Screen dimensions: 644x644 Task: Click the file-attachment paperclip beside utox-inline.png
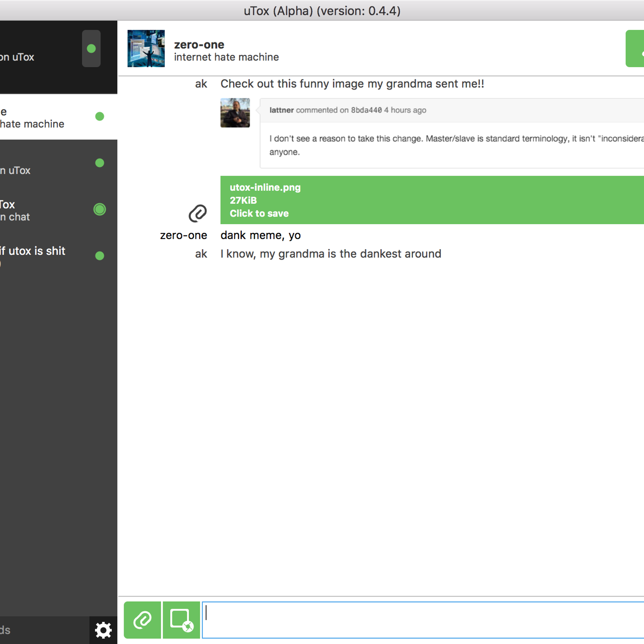click(198, 213)
